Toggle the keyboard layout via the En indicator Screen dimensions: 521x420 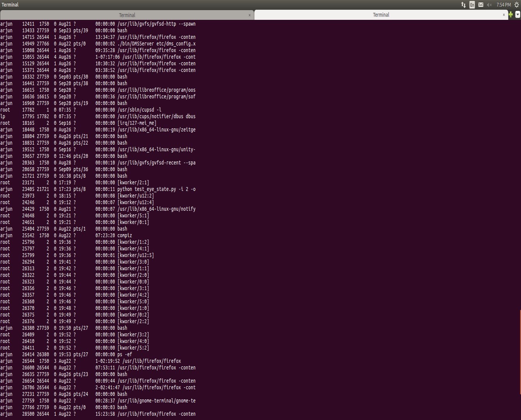[472, 5]
